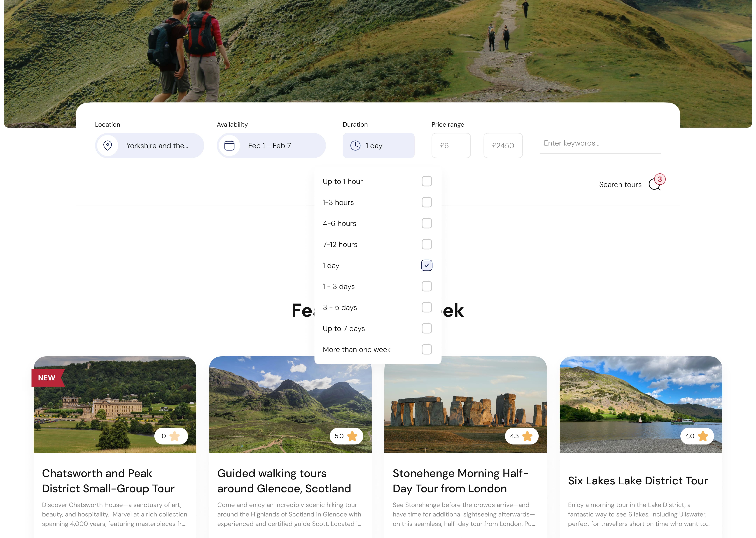Check the '1-3 hours' checkbox
Image resolution: width=756 pixels, height=538 pixels.
427,202
